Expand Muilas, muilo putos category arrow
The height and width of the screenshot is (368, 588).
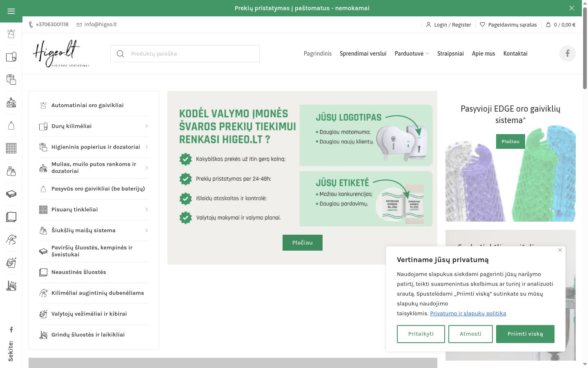[147, 168]
